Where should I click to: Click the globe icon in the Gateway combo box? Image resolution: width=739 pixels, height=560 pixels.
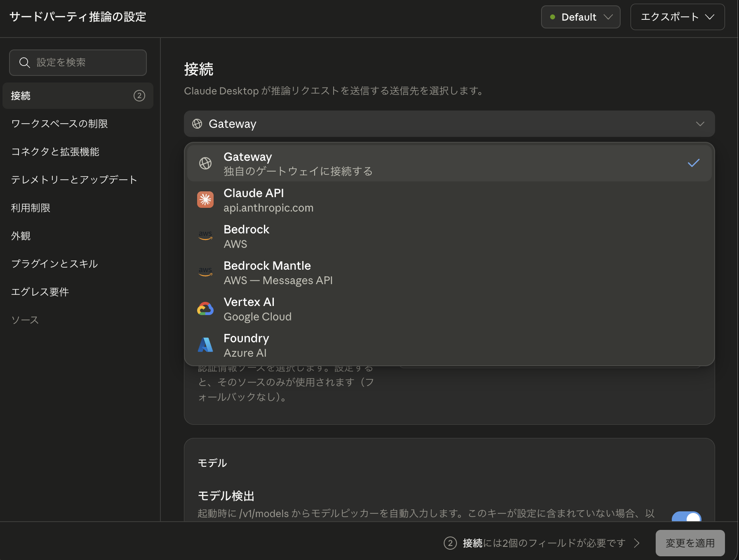(197, 124)
